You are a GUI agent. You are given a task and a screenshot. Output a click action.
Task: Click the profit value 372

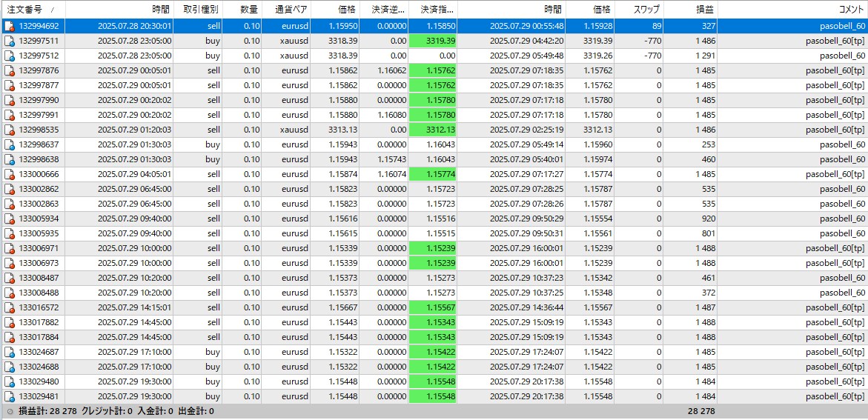(708, 293)
